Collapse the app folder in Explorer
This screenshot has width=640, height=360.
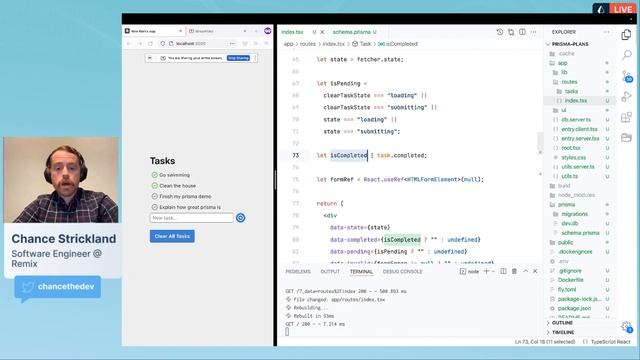point(562,63)
